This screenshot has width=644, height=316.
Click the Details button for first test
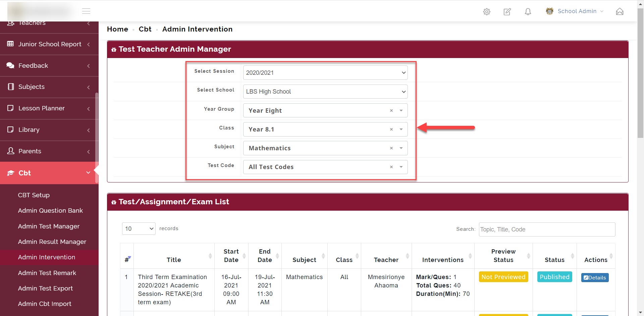[x=595, y=277]
